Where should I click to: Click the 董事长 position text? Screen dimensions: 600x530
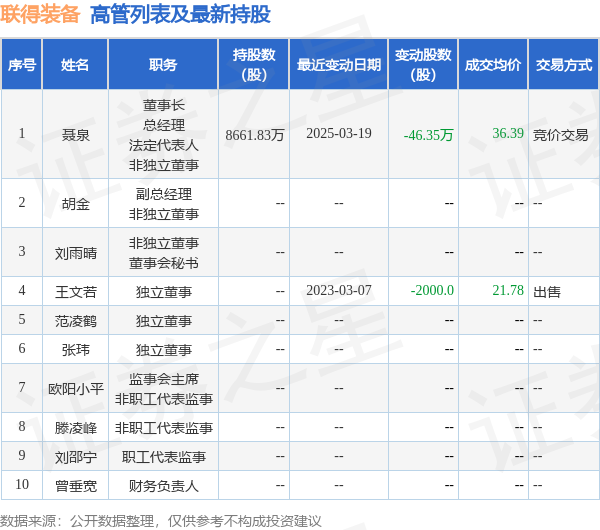[164, 104]
